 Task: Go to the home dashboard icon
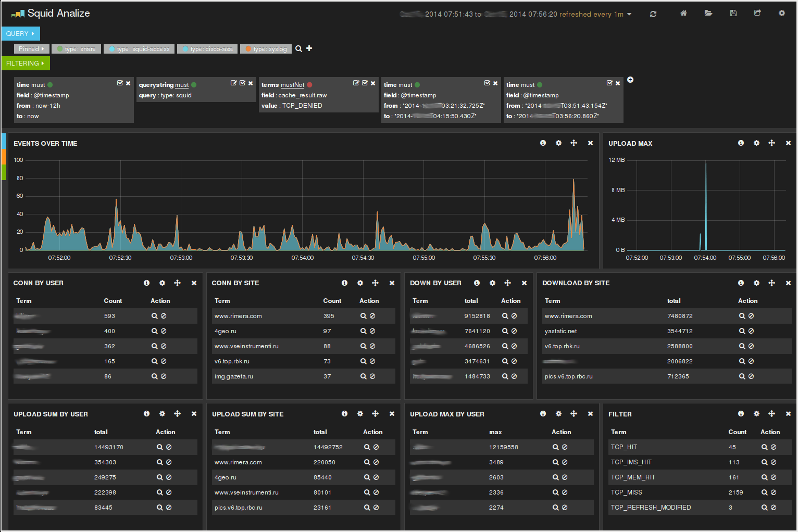683,13
